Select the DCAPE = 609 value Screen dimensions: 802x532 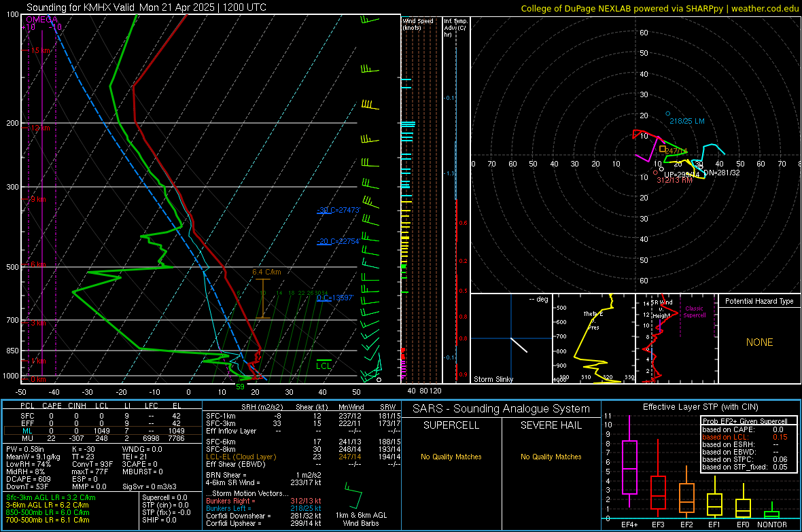[x=29, y=479]
